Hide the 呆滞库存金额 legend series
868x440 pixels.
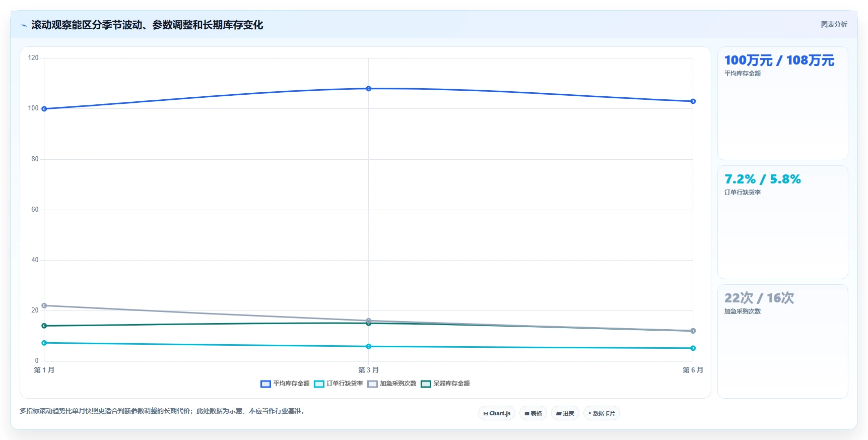point(445,384)
